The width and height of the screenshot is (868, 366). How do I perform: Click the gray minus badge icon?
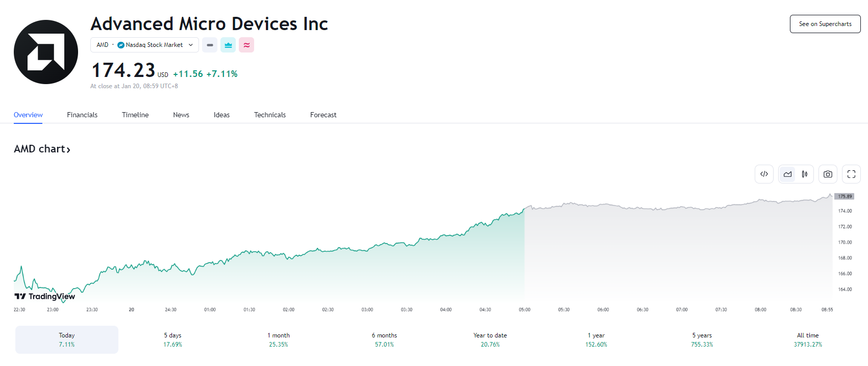click(x=210, y=45)
